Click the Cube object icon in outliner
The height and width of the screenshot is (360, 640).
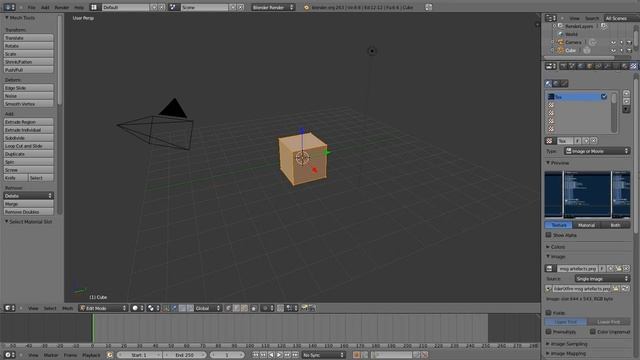pos(561,50)
